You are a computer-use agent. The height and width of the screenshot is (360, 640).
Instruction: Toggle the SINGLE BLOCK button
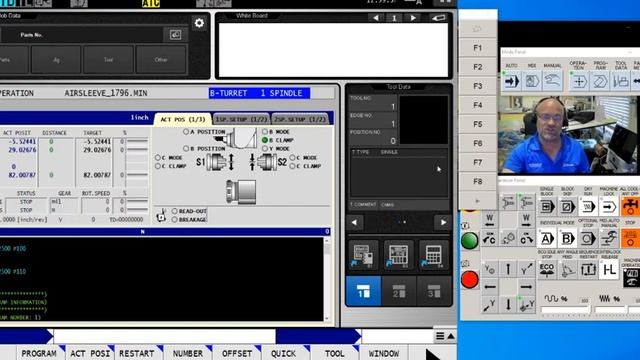coord(547,207)
